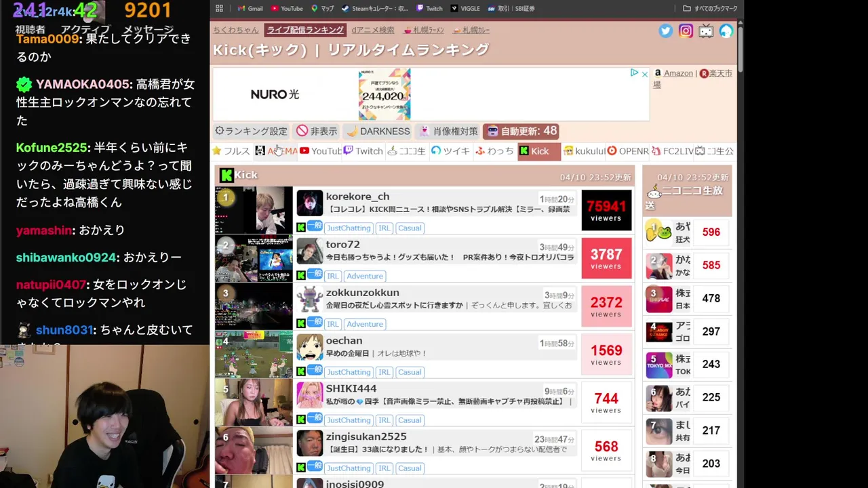
Task: Open the SBI証券 bookmark
Action: click(x=511, y=9)
